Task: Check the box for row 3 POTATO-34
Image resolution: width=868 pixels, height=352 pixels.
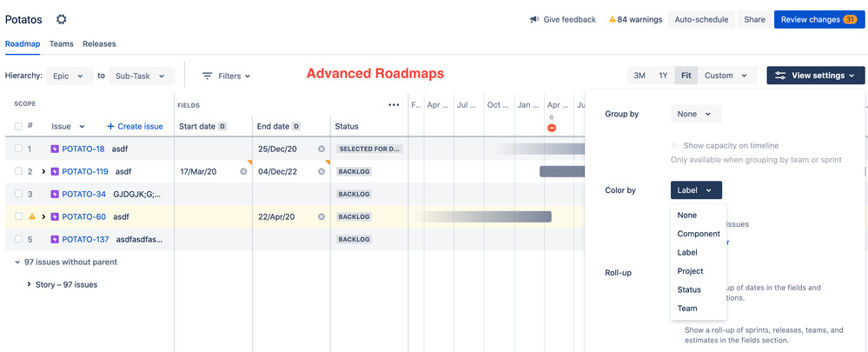Action: (19, 195)
